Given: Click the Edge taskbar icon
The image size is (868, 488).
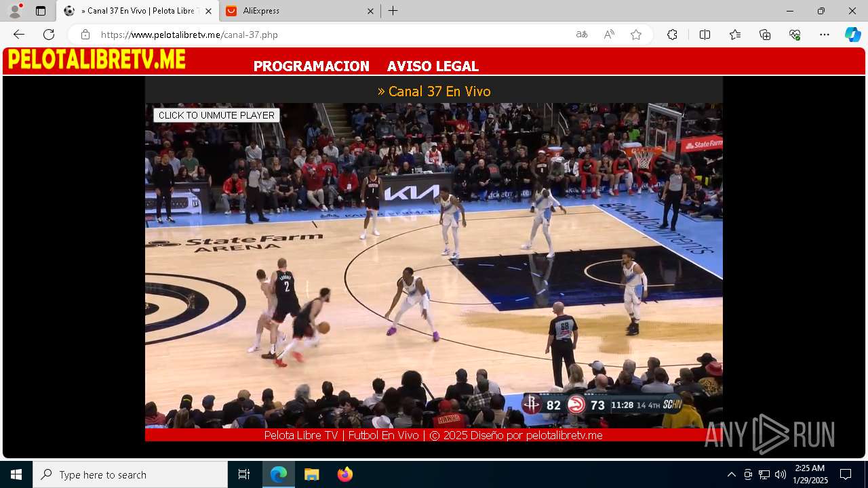Looking at the screenshot, I should [279, 474].
